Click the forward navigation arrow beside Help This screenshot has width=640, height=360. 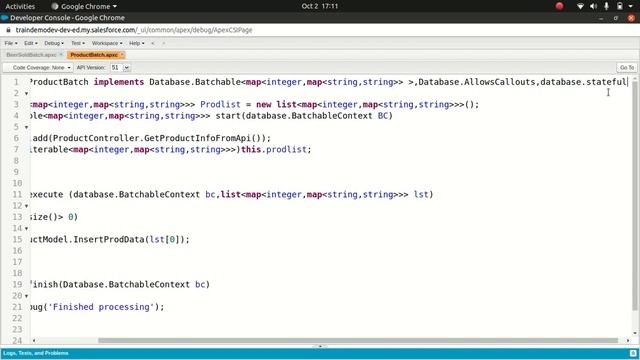pyautogui.click(x=164, y=43)
